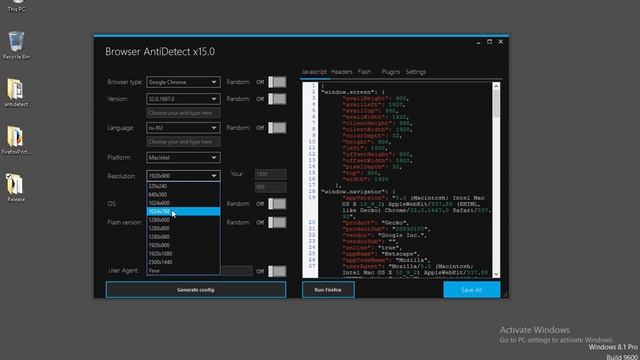Viewport: 640px width, 360px height.
Task: Click the code editor scrollbar down arrow
Action: pos(496,274)
